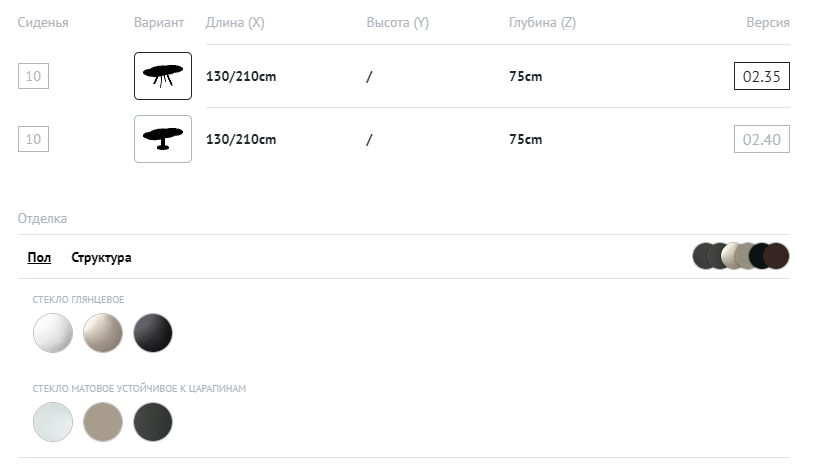The height and width of the screenshot is (466, 836).
Task: Pick the black glossy glass swatch
Action: click(153, 333)
